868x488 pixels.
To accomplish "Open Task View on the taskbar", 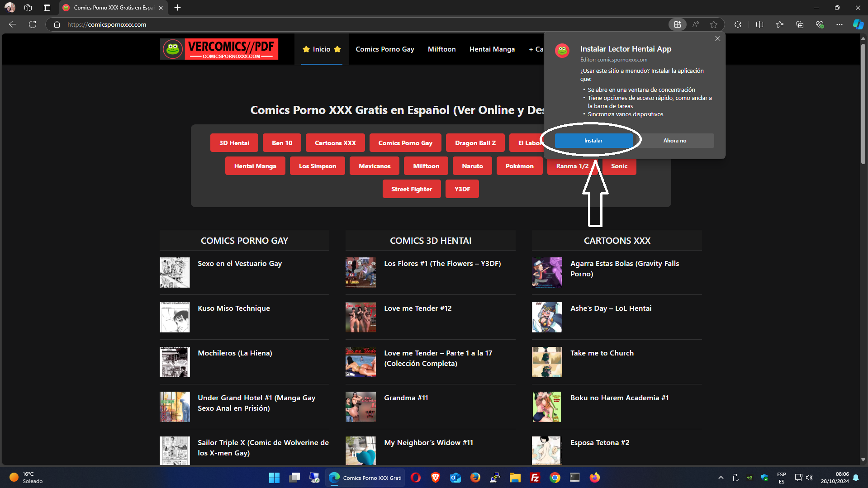I will [x=294, y=478].
